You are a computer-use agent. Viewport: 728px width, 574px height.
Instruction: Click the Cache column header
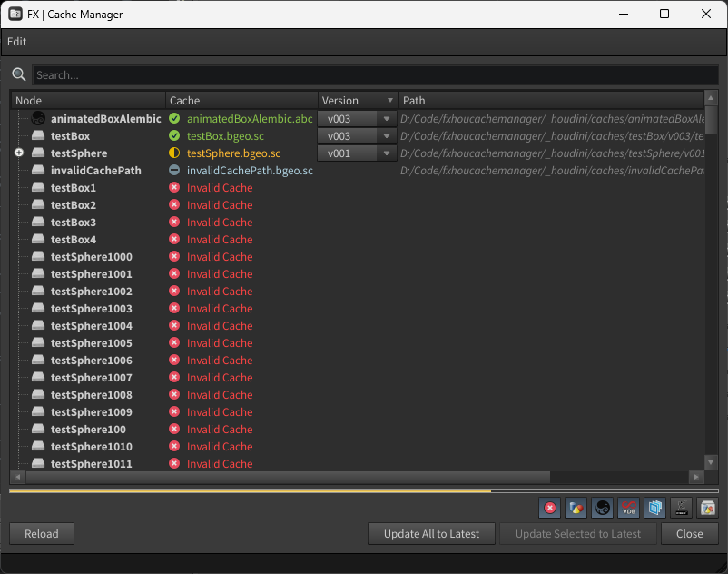click(x=241, y=101)
